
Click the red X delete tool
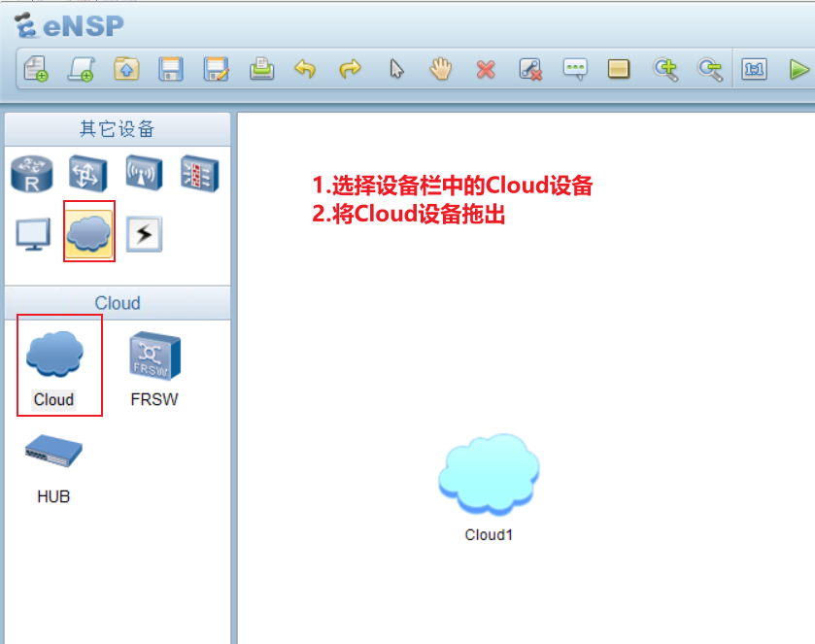pos(486,70)
